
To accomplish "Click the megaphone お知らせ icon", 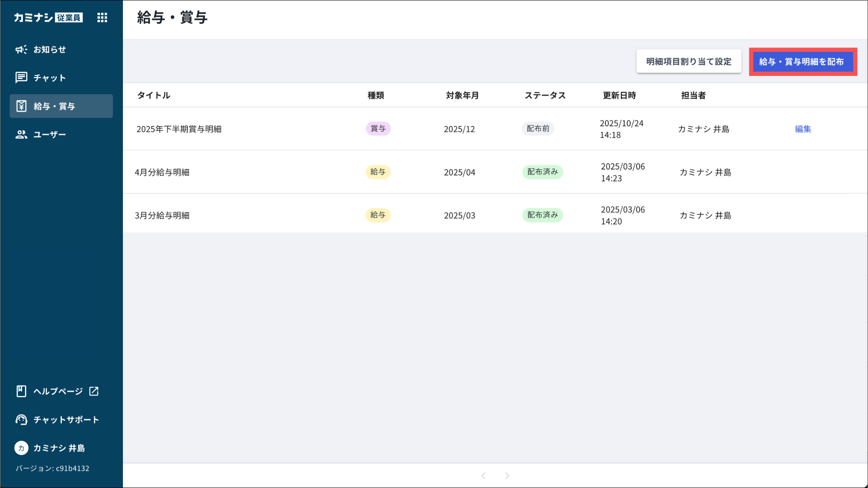I will [21, 50].
